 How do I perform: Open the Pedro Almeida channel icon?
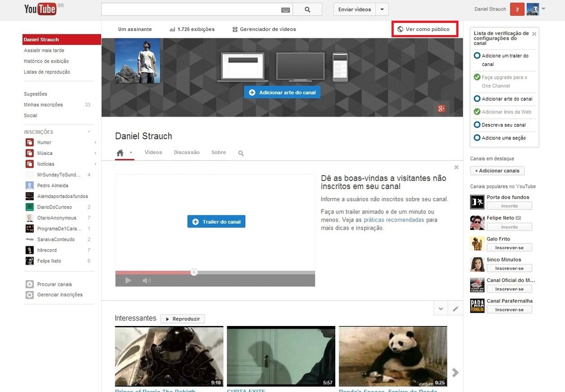29,185
